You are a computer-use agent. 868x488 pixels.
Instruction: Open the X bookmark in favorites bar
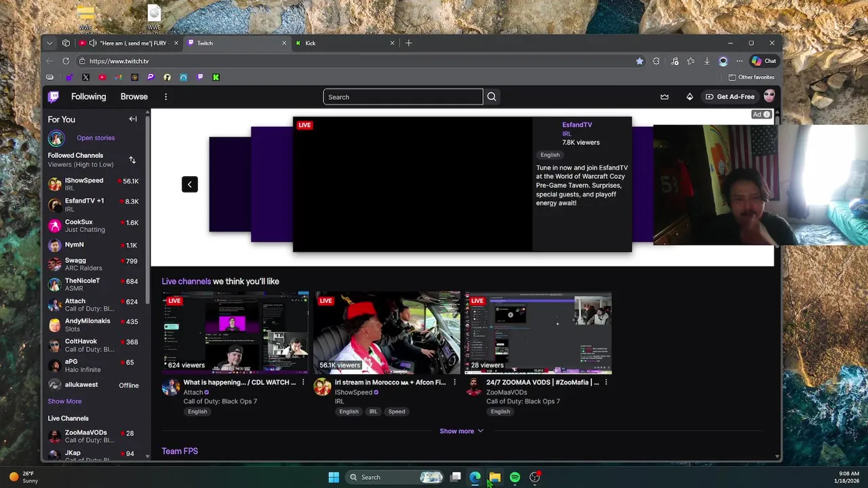[85, 77]
